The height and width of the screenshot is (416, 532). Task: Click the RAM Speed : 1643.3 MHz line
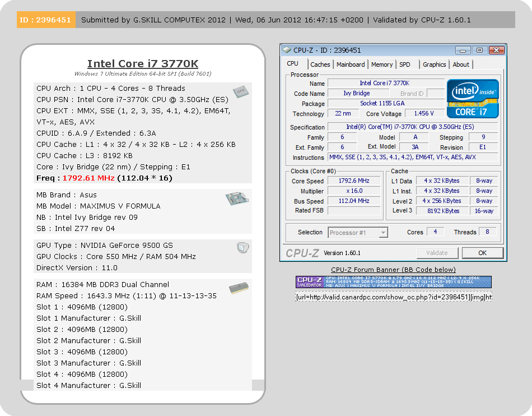tap(126, 296)
